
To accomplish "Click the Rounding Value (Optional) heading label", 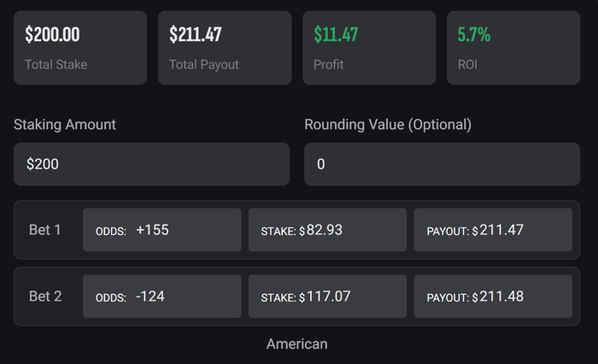I will point(388,124).
